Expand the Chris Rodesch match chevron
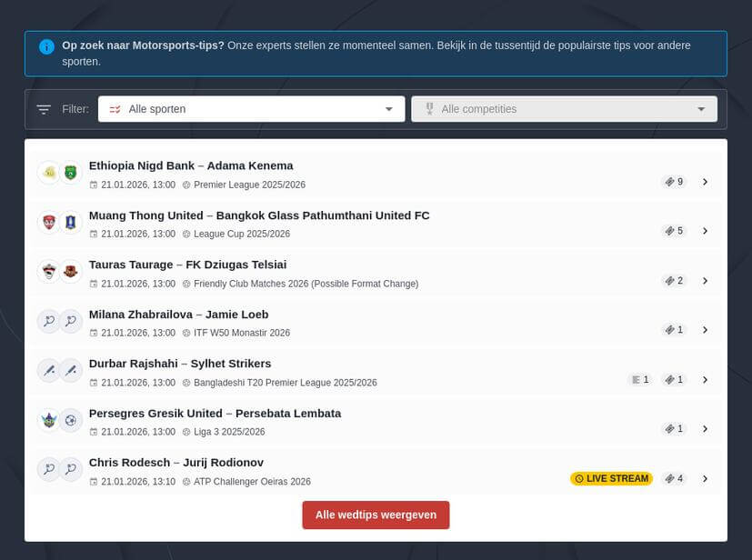The width and height of the screenshot is (752, 560). 705,479
